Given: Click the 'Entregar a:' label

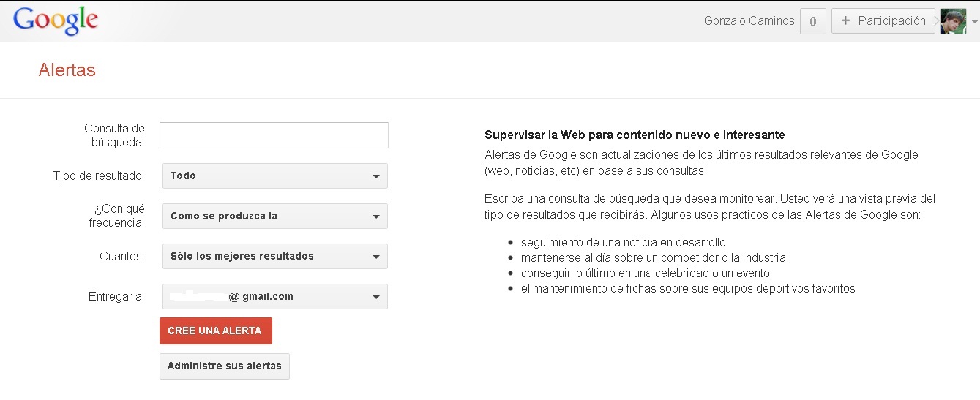Looking at the screenshot, I should pyautogui.click(x=116, y=296).
